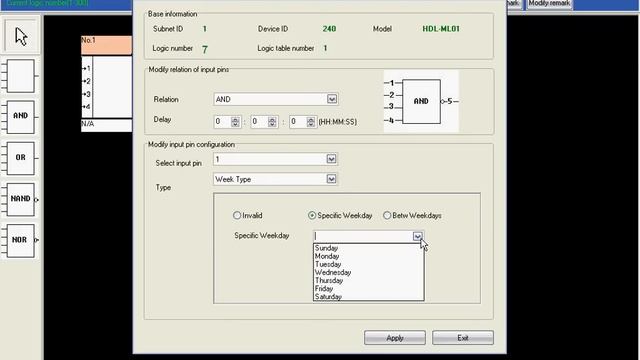Click the delay minutes input field
This screenshot has height=360, width=640.
click(x=260, y=122)
